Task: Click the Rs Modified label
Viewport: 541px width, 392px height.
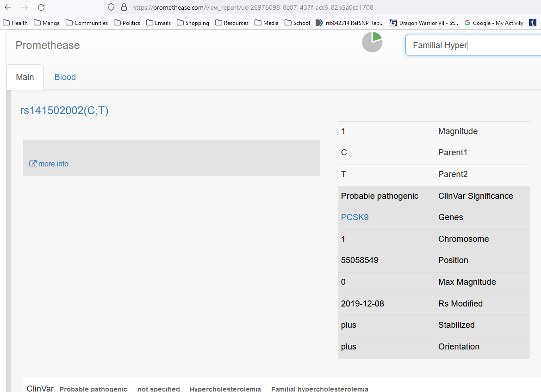Action: tap(460, 304)
